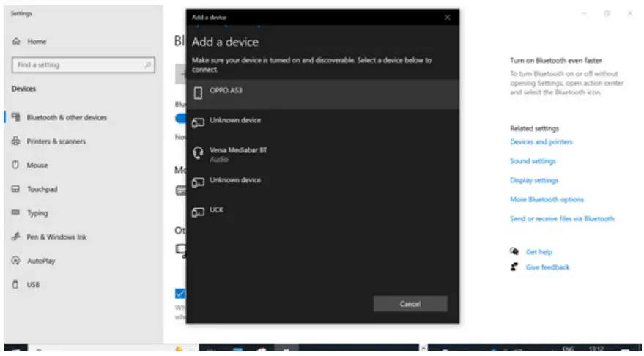Click the Printers & scanners icon
The height and width of the screenshot is (356, 644).
(15, 141)
